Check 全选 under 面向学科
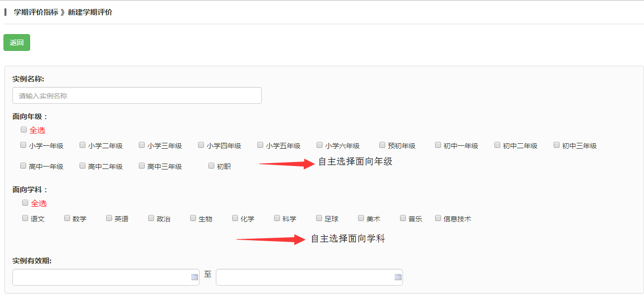 25,203
